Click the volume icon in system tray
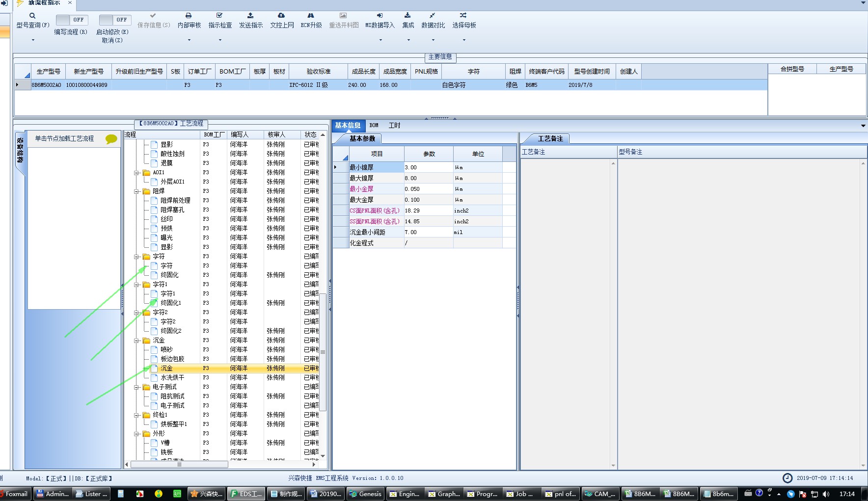The height and width of the screenshot is (501, 868). pos(826,494)
